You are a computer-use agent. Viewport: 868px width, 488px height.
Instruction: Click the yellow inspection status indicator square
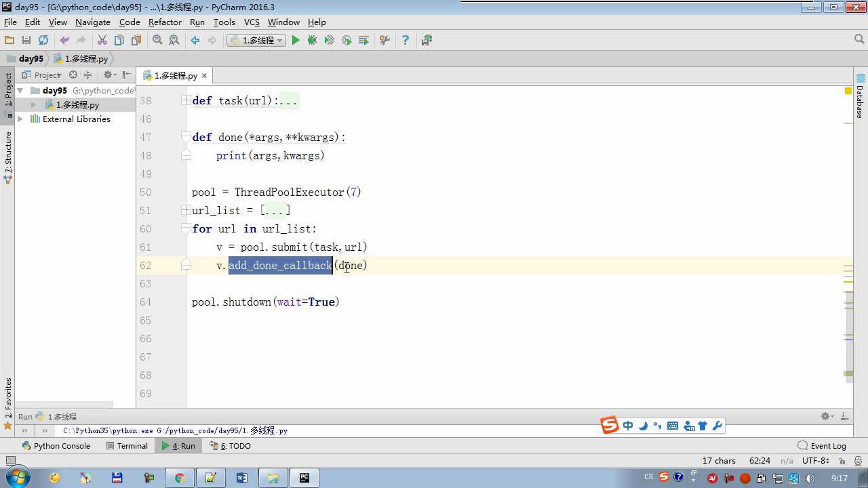click(x=848, y=91)
